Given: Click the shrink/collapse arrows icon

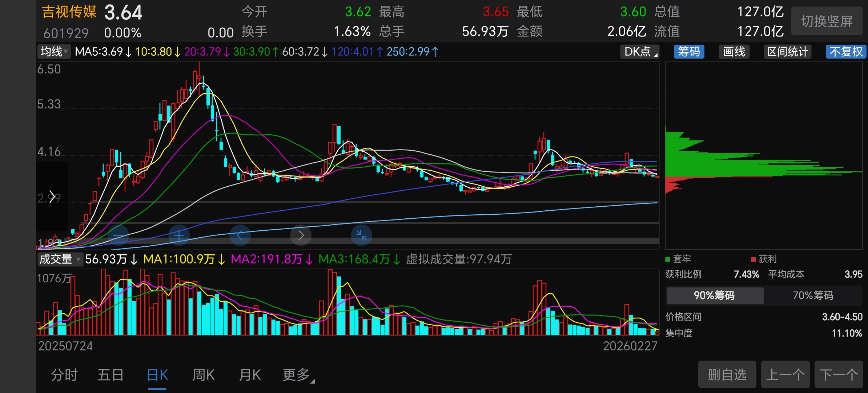Looking at the screenshot, I should point(361,235).
